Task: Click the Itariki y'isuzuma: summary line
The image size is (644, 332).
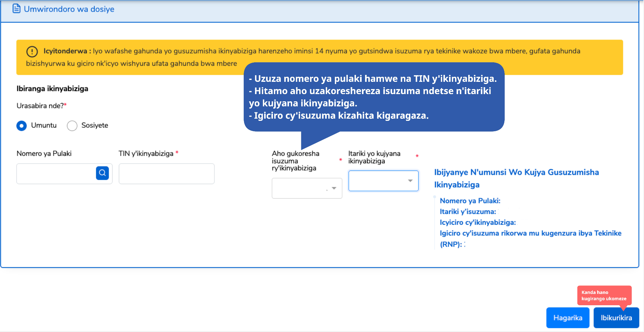Action: 468,212
